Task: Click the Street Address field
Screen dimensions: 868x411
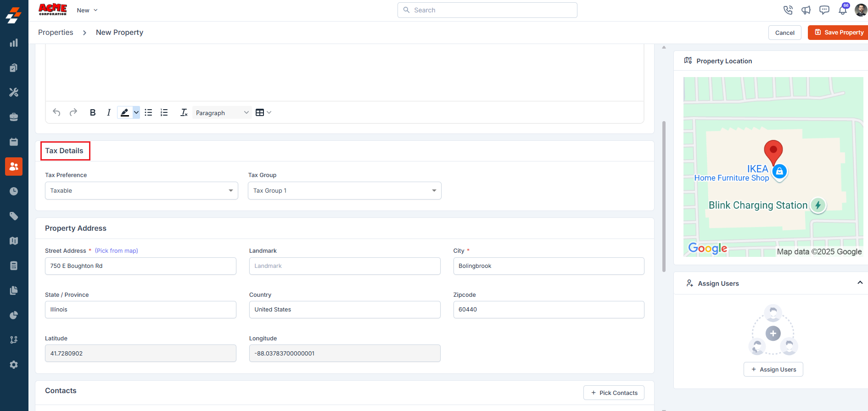Action: (140, 266)
